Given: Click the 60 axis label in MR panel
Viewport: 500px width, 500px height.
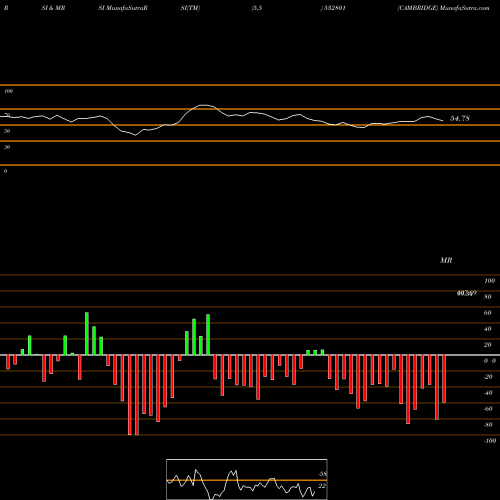Looking at the screenshot, I should pos(487,313).
